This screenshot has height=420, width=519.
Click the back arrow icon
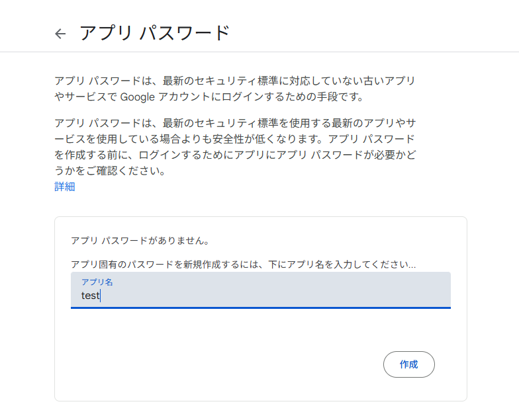(60, 33)
